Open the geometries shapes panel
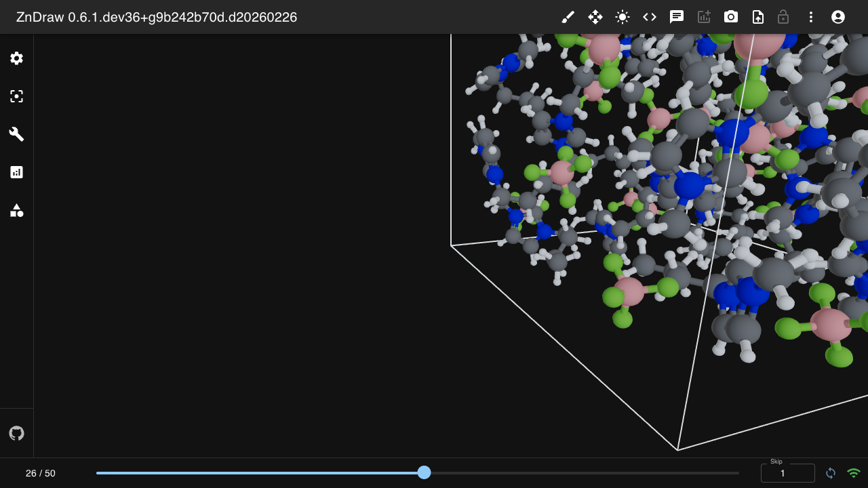868x488 pixels. point(17,210)
